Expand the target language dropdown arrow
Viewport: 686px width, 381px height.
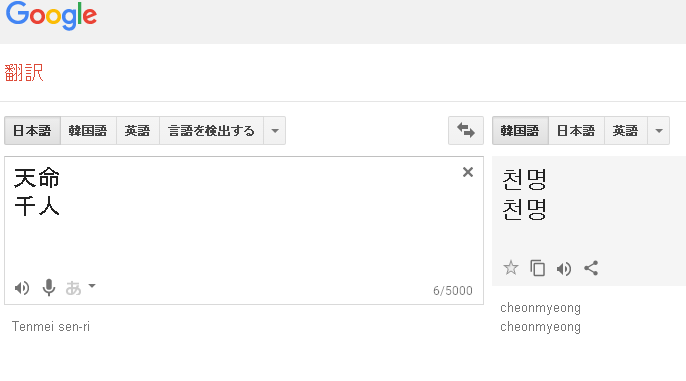(659, 130)
